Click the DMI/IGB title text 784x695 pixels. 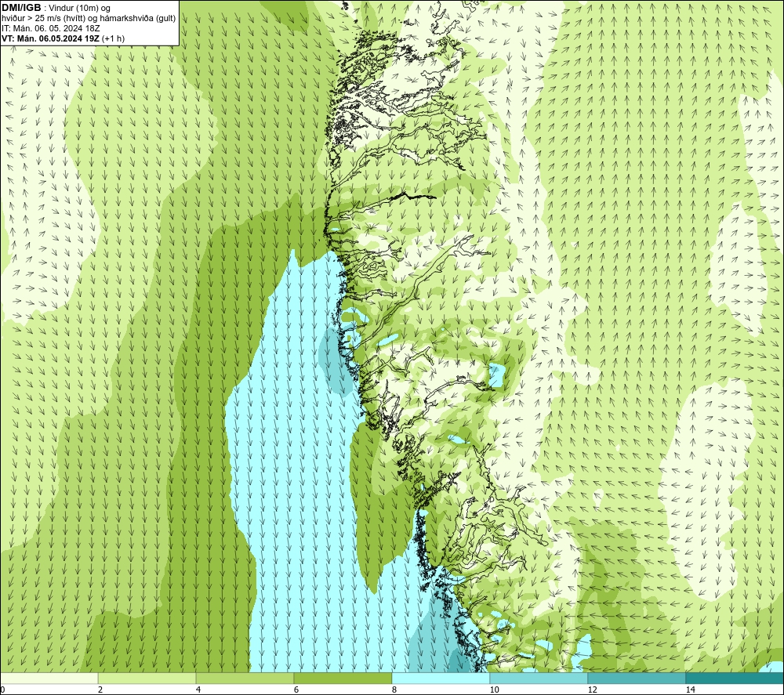click(x=21, y=8)
